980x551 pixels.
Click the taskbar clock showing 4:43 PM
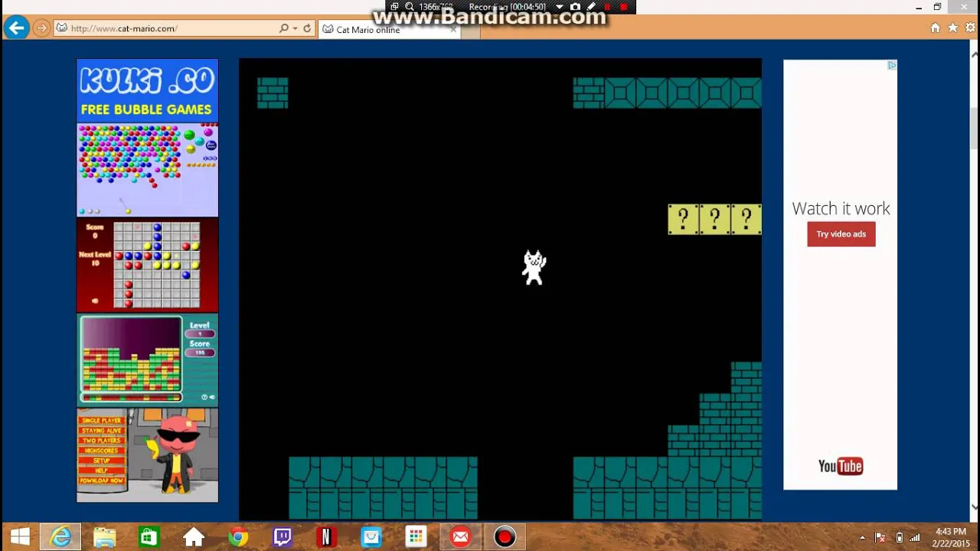tap(951, 537)
